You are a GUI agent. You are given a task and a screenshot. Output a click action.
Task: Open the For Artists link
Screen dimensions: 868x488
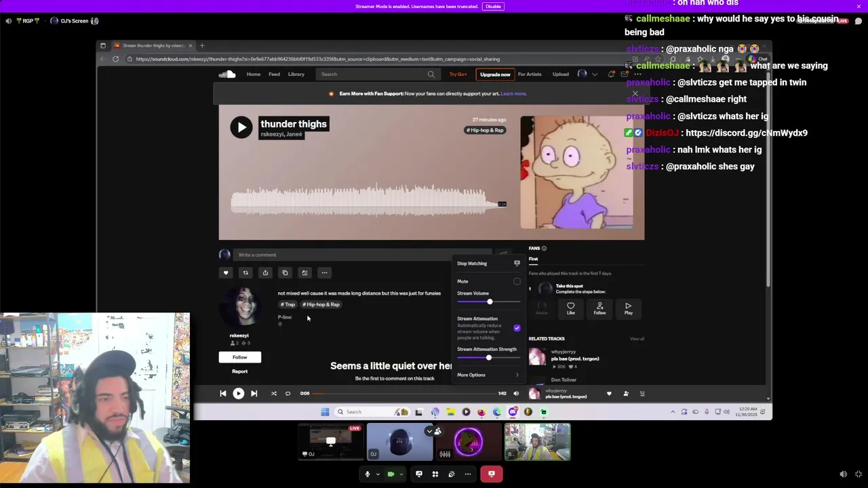click(x=530, y=75)
